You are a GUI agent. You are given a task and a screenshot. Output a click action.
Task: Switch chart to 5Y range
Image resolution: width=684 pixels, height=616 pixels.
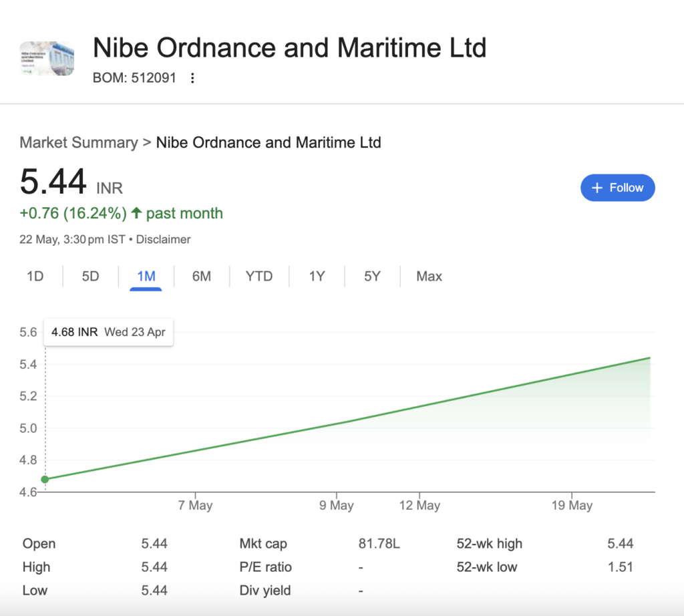[372, 276]
